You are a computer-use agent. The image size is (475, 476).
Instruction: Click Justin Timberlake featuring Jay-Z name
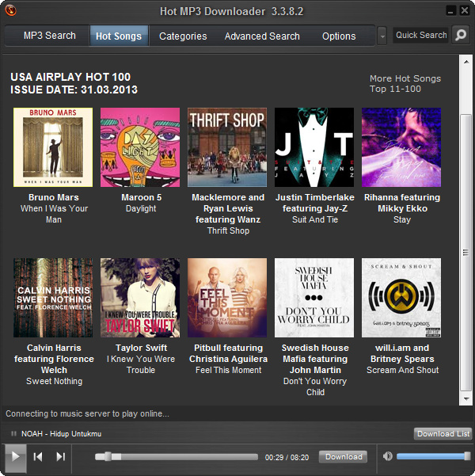[x=315, y=203]
